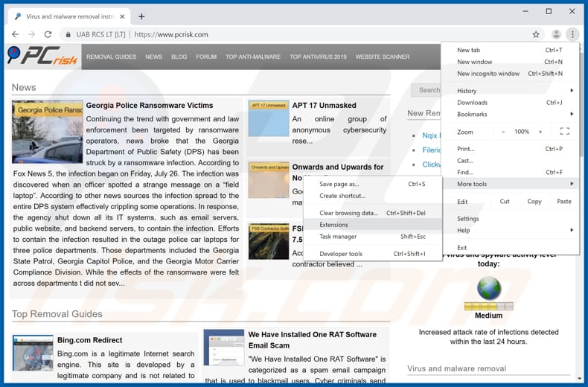This screenshot has height=387, width=588.
Task: Expand the History submenu
Action: pos(514,91)
